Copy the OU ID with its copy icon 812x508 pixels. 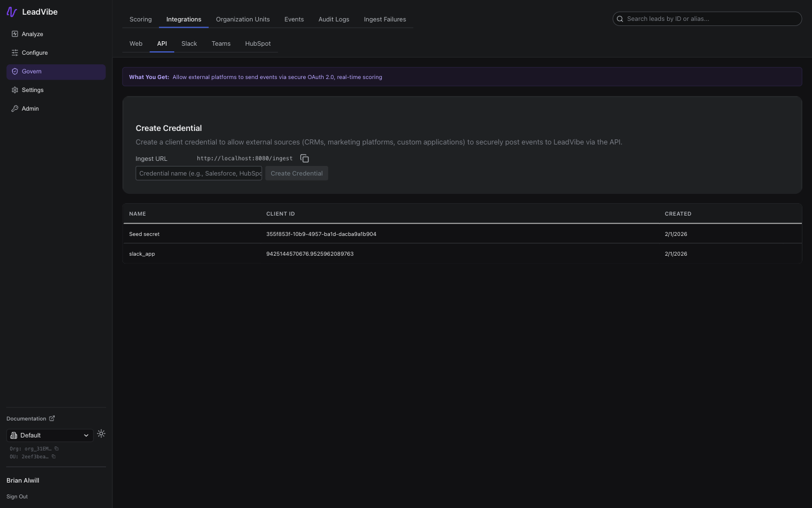point(54,457)
